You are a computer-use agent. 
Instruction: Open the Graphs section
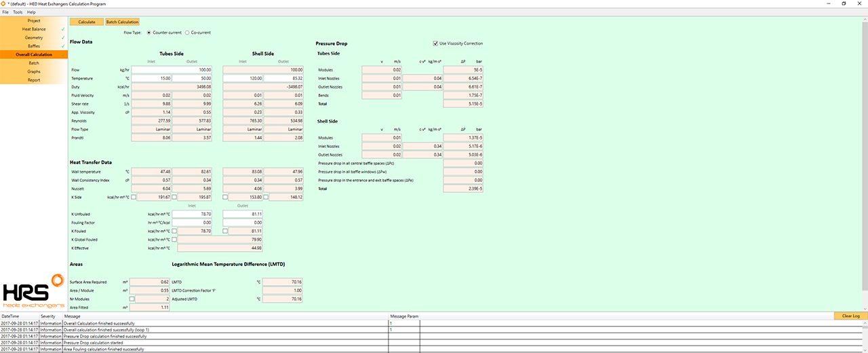click(x=34, y=71)
